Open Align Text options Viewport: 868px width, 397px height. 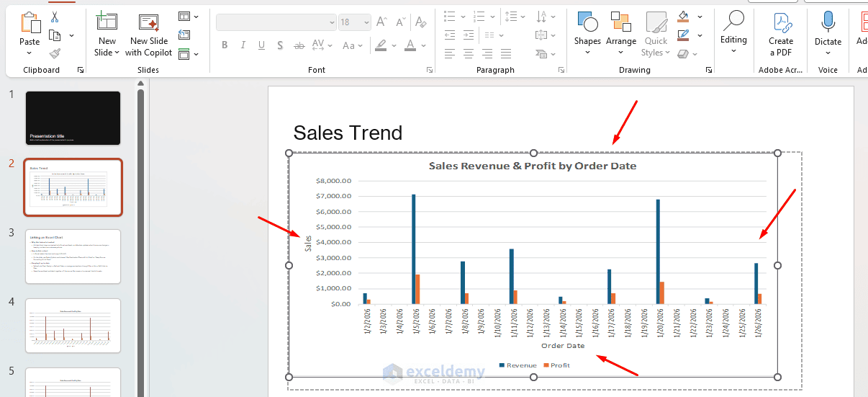[x=545, y=35]
